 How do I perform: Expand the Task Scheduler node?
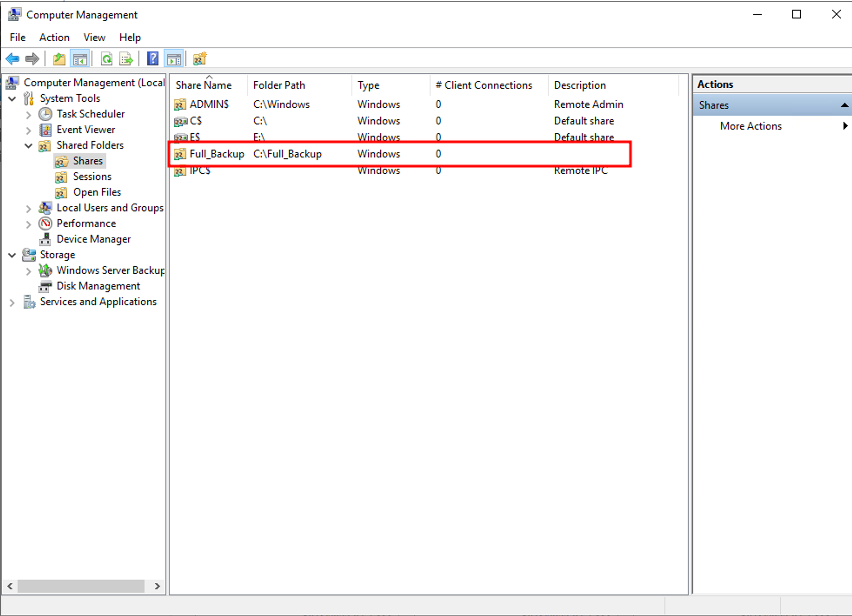[x=29, y=115]
